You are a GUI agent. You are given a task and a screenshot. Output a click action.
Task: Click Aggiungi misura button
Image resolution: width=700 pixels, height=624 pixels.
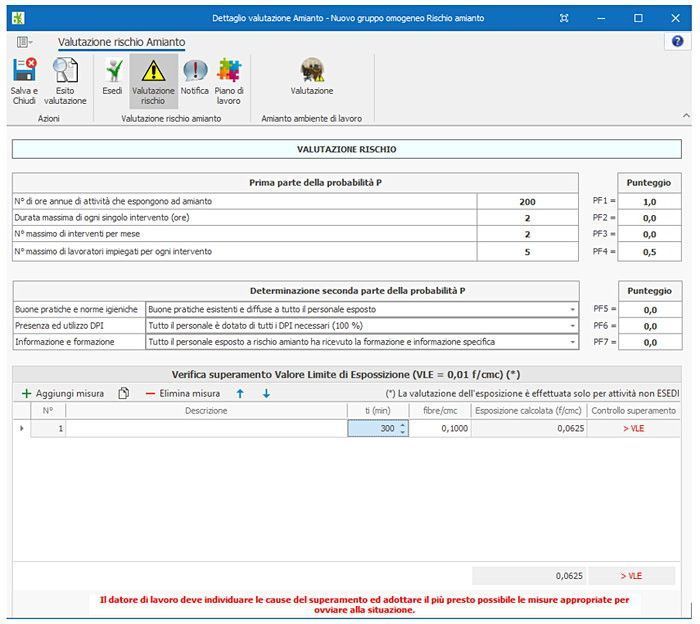(x=62, y=394)
